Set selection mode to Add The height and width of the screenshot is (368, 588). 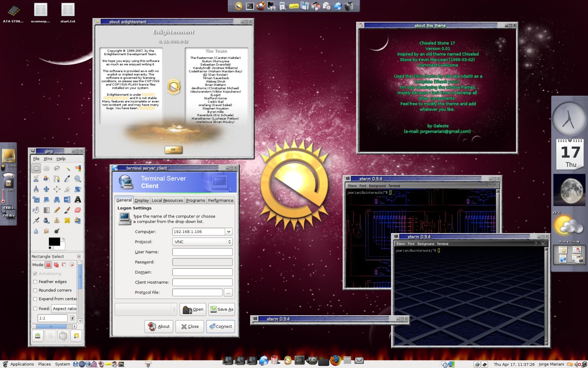56,265
